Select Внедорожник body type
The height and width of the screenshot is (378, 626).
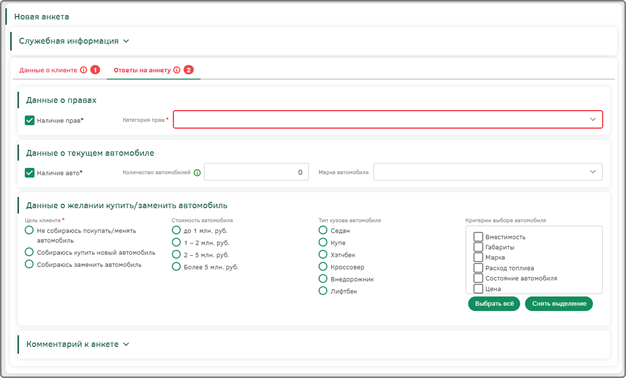(323, 279)
